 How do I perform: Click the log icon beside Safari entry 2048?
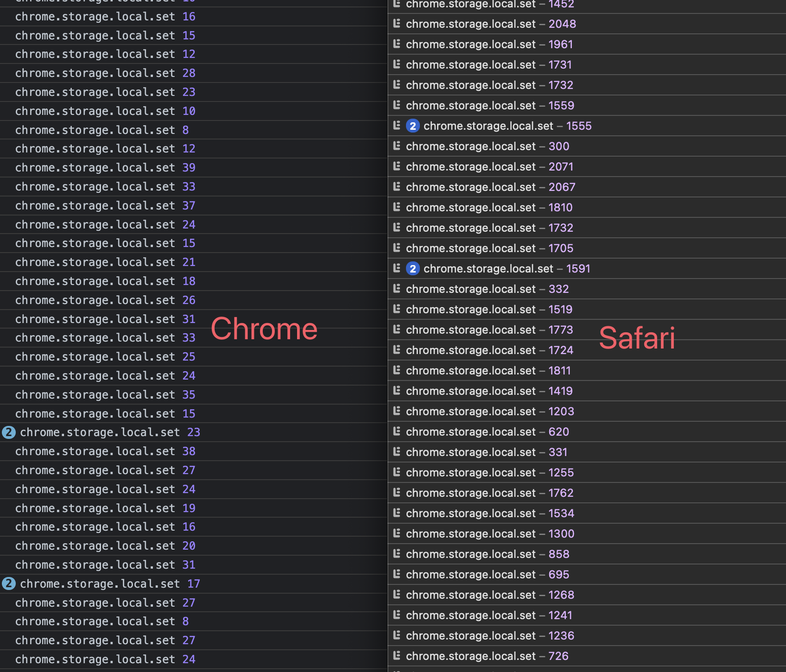point(397,24)
